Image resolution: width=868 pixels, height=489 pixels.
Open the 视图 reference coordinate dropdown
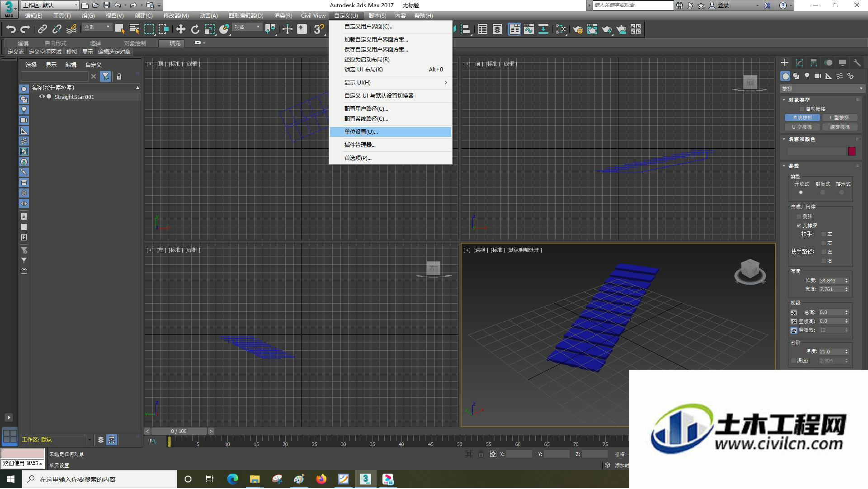click(247, 28)
